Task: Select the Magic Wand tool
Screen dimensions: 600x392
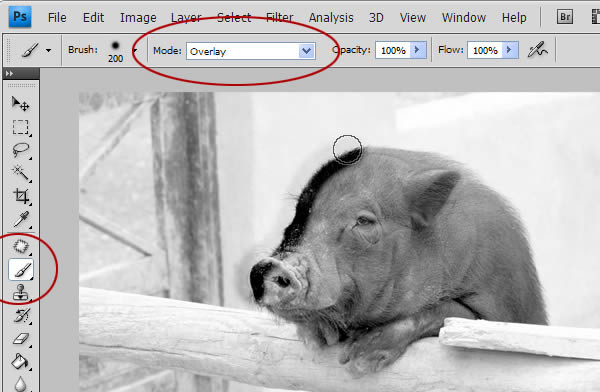Action: [21, 173]
